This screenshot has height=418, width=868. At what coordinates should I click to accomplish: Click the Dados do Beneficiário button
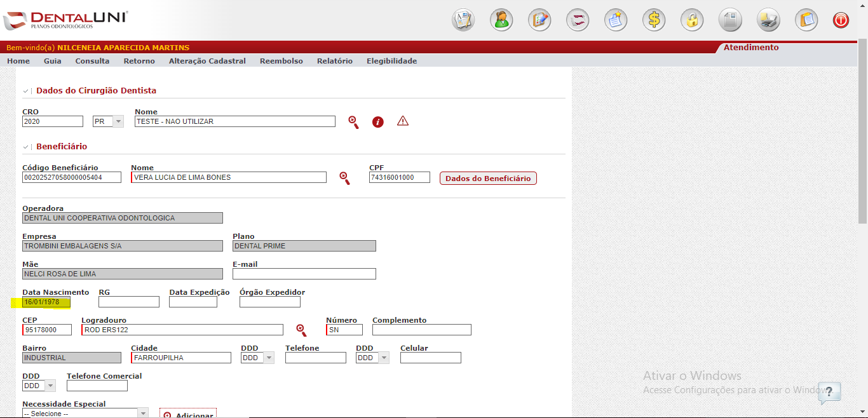pos(488,179)
